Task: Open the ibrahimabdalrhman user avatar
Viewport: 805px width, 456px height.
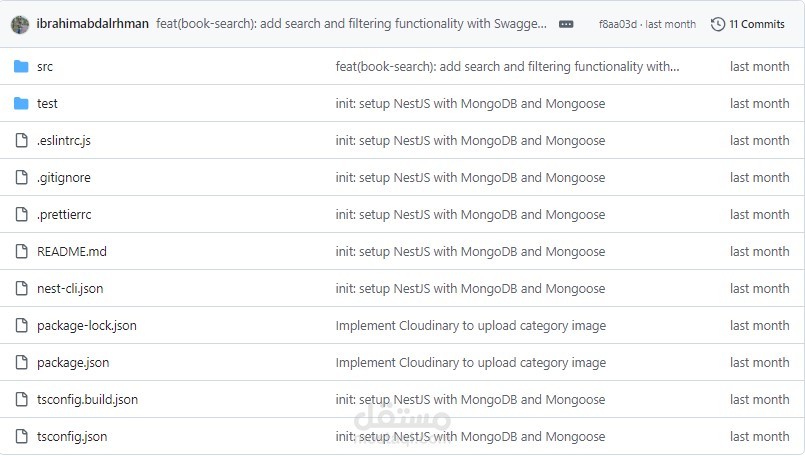Action: click(x=19, y=24)
